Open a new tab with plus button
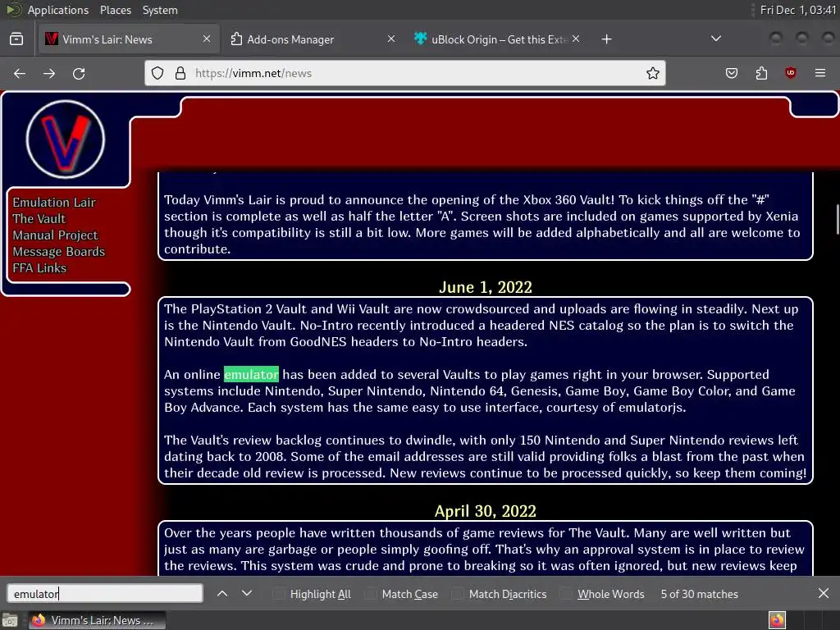Screen dimensions: 840x630 (x=606, y=39)
